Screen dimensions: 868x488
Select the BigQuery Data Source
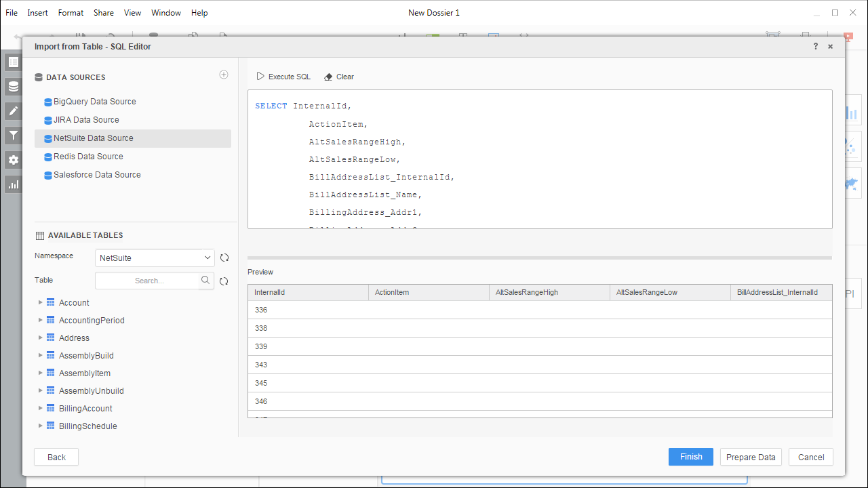coord(94,102)
